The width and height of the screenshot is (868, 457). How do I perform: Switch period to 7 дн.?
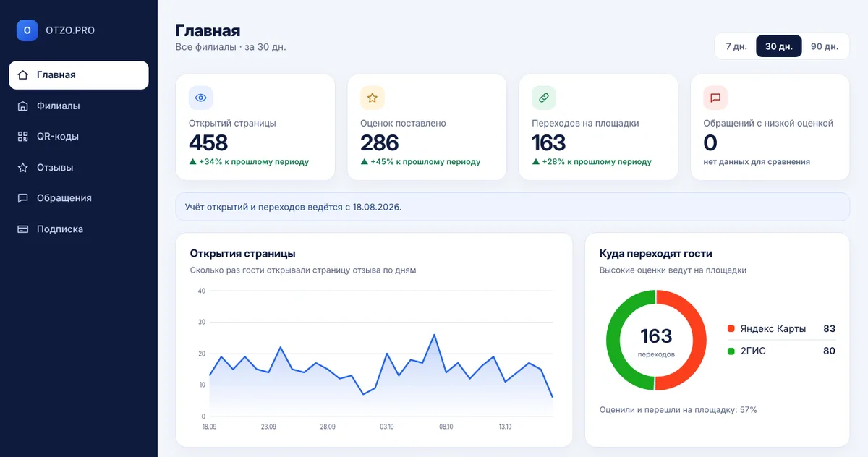click(x=736, y=46)
